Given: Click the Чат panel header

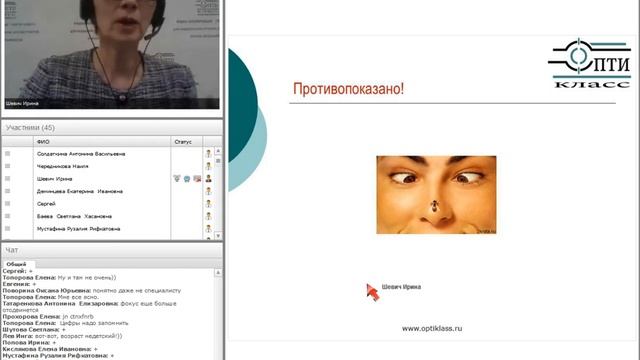Looking at the screenshot, I should tap(112, 250).
